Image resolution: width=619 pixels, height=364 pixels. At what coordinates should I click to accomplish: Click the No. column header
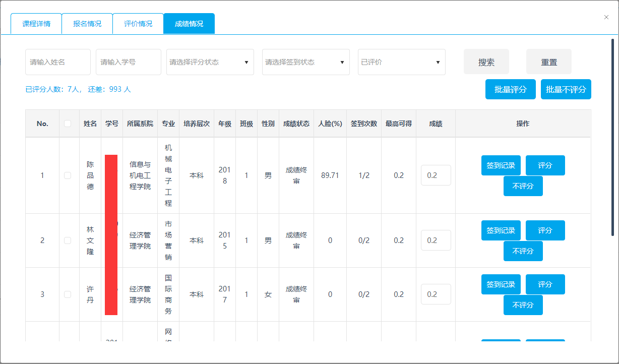[x=42, y=124]
